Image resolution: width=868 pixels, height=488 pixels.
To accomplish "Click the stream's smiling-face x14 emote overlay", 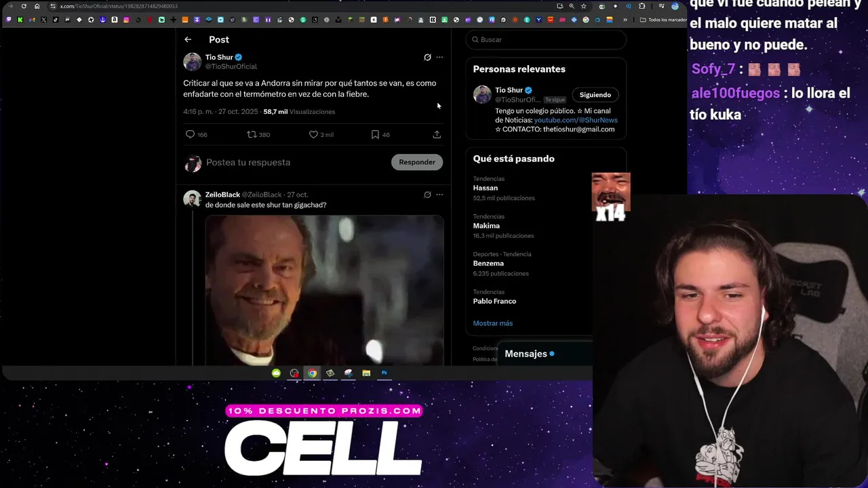I will point(611,197).
